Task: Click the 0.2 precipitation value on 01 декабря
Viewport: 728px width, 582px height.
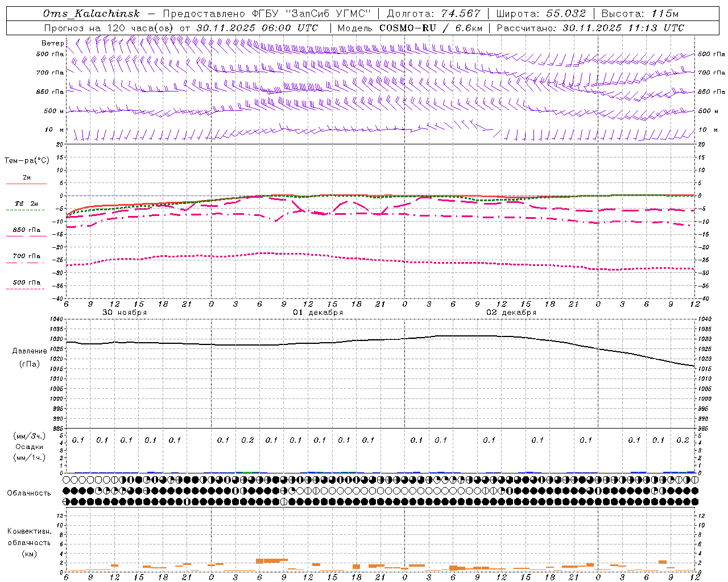Action: tap(247, 440)
